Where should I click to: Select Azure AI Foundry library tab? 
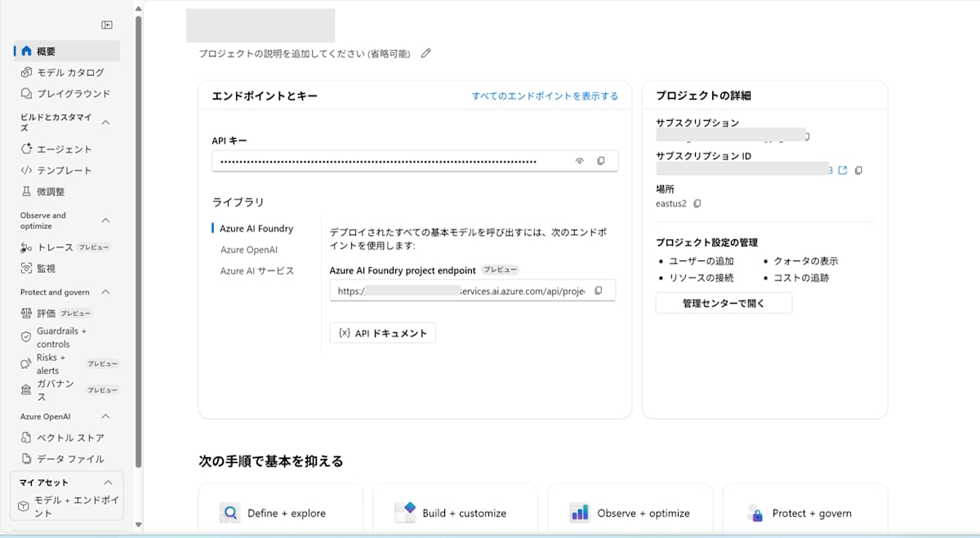click(256, 229)
